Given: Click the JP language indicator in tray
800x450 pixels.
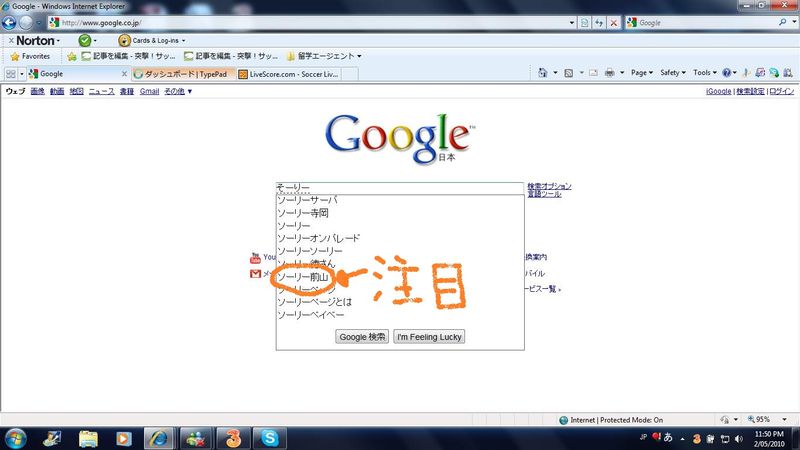Looking at the screenshot, I should coord(643,437).
